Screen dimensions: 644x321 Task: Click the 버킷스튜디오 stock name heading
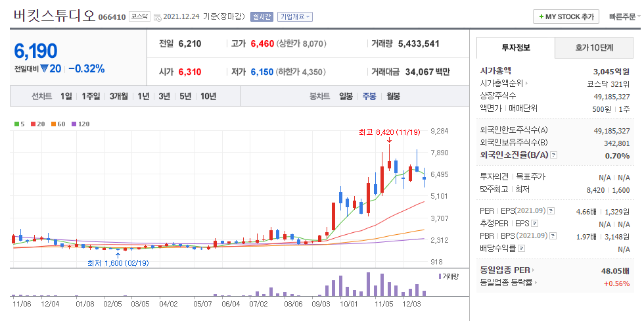54,16
